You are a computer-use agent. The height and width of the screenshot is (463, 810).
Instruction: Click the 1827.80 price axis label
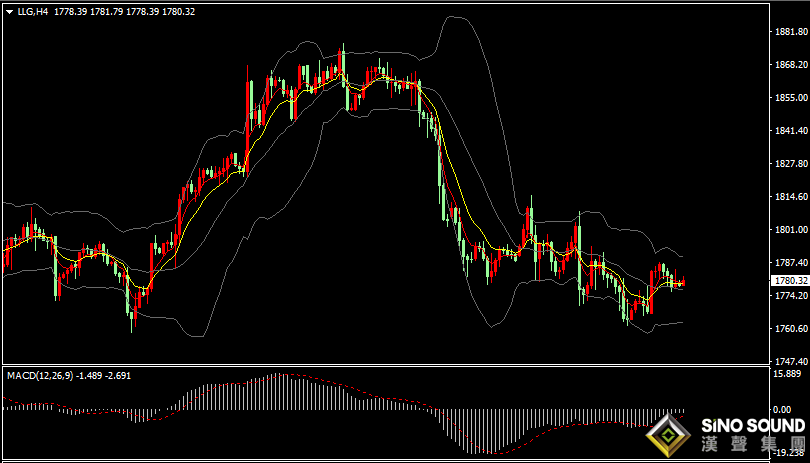pyautogui.click(x=791, y=164)
